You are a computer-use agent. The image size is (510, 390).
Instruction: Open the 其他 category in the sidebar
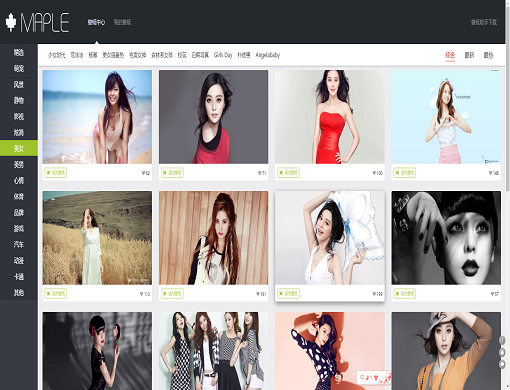[19, 293]
